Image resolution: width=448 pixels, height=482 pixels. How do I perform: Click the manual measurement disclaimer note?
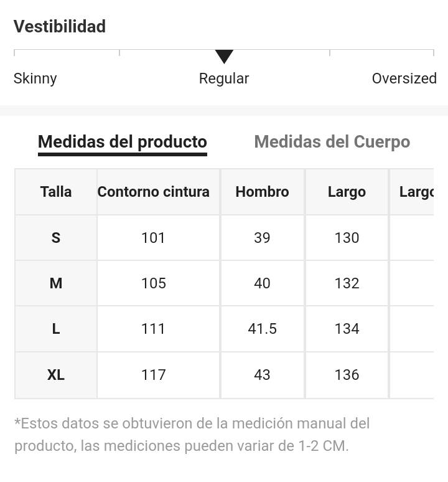click(x=192, y=434)
